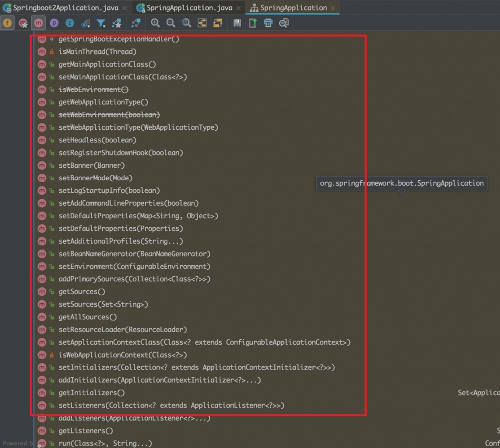The height and width of the screenshot is (448, 500).
Task: Click the print diagram icon
Action: pyautogui.click(x=268, y=22)
